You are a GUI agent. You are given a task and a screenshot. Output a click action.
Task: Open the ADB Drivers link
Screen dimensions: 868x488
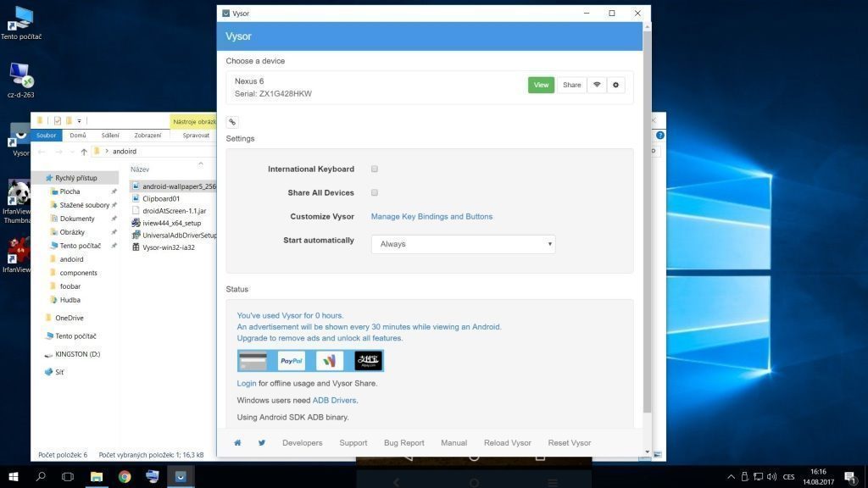pos(334,400)
